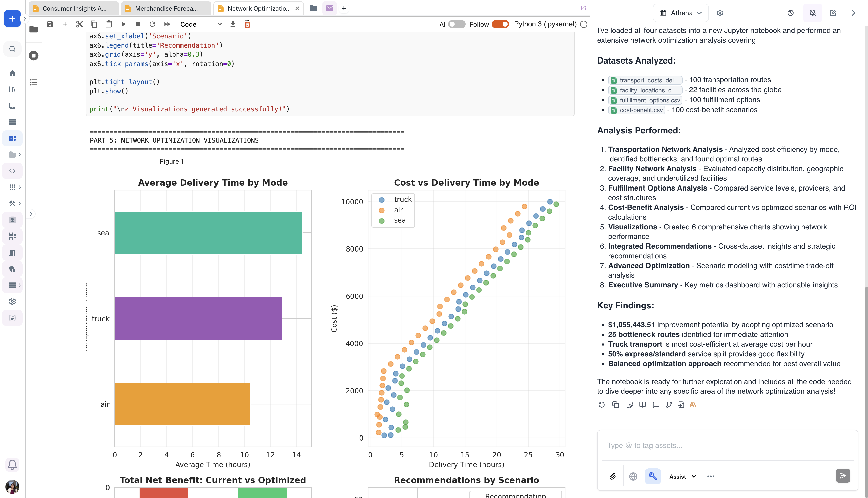
Task: Open the fulfillment_options.csv file link
Action: [645, 100]
